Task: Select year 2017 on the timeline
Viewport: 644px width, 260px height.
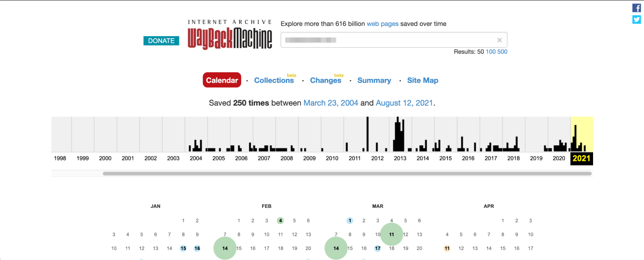Action: pyautogui.click(x=491, y=158)
